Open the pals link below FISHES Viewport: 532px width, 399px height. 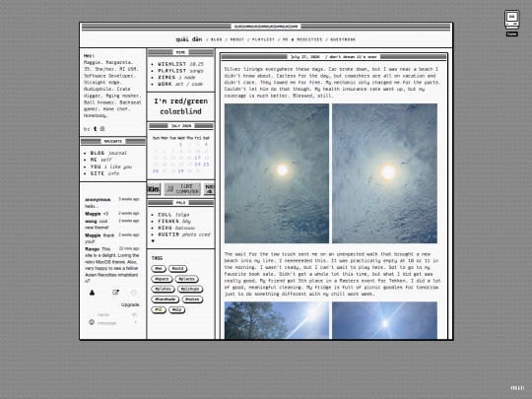[x=176, y=228]
